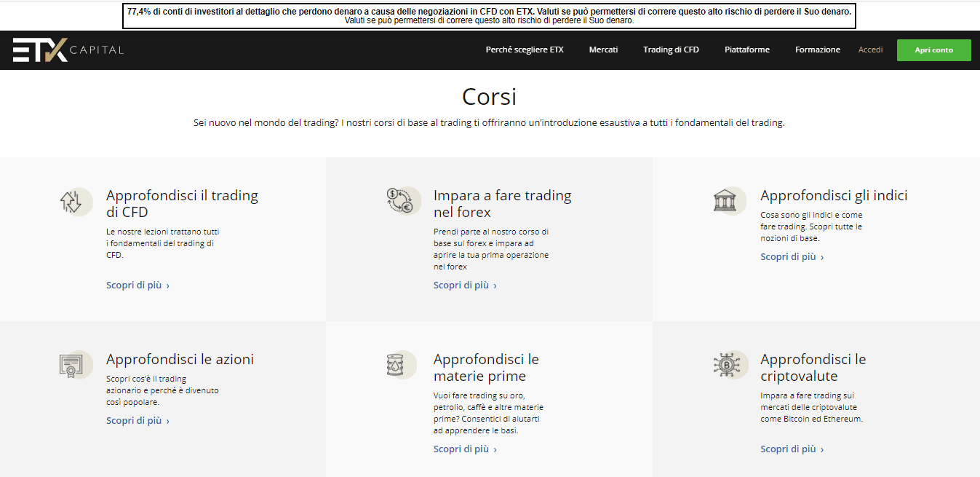Click the CFD risk warning banner

pos(489,16)
